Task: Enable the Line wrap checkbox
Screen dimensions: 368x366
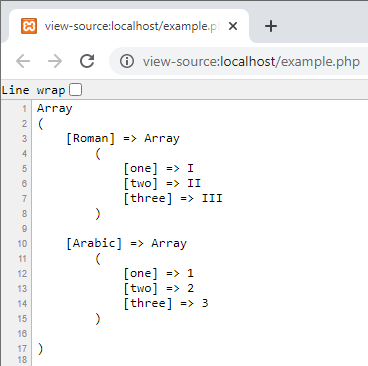Action: point(76,90)
